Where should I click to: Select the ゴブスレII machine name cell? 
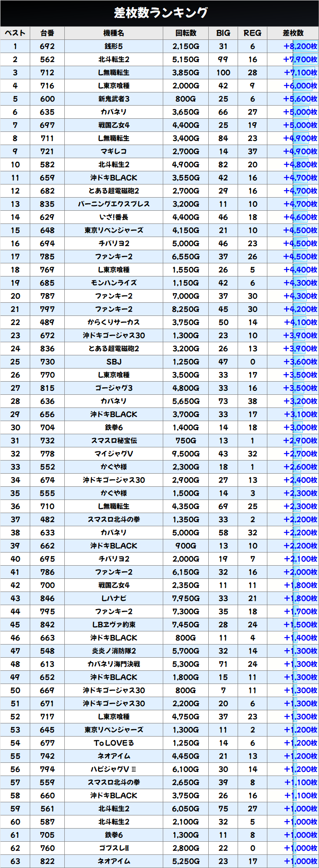[114, 848]
